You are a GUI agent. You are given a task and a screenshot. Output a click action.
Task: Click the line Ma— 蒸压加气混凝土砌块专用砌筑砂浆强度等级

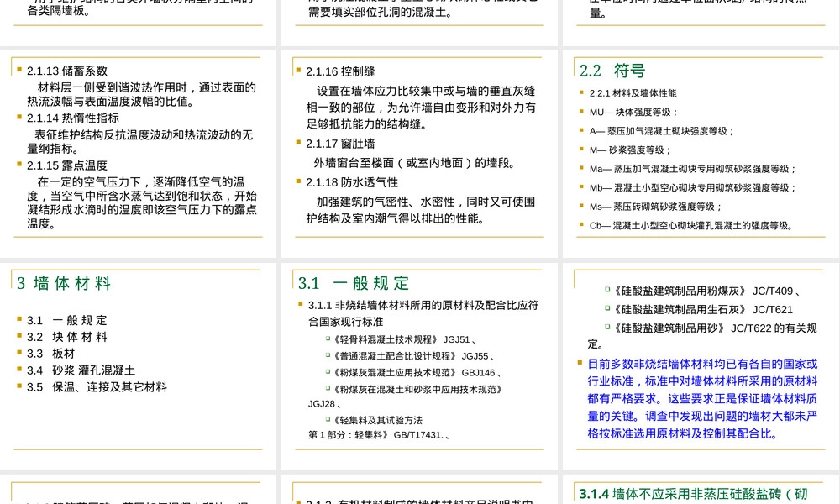(x=693, y=169)
